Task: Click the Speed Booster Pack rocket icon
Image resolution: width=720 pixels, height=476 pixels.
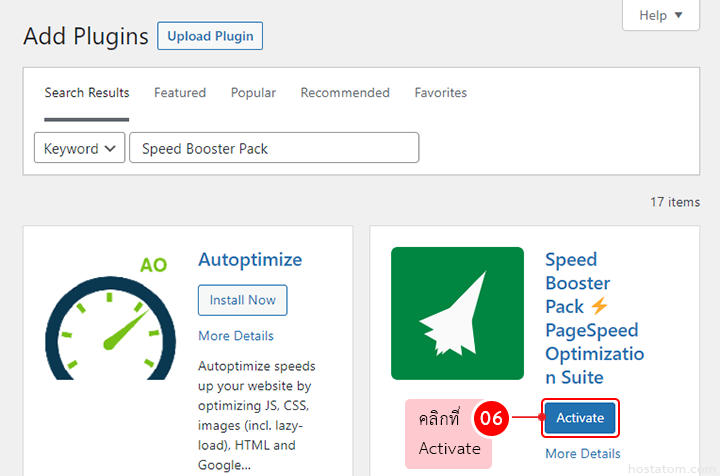Action: coord(457,313)
